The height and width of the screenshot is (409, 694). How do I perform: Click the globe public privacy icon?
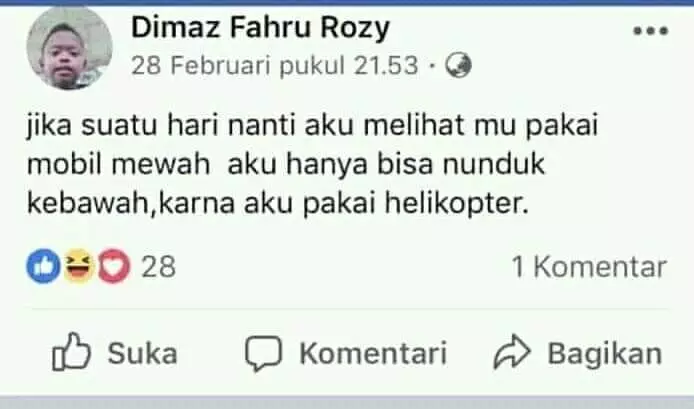click(458, 65)
